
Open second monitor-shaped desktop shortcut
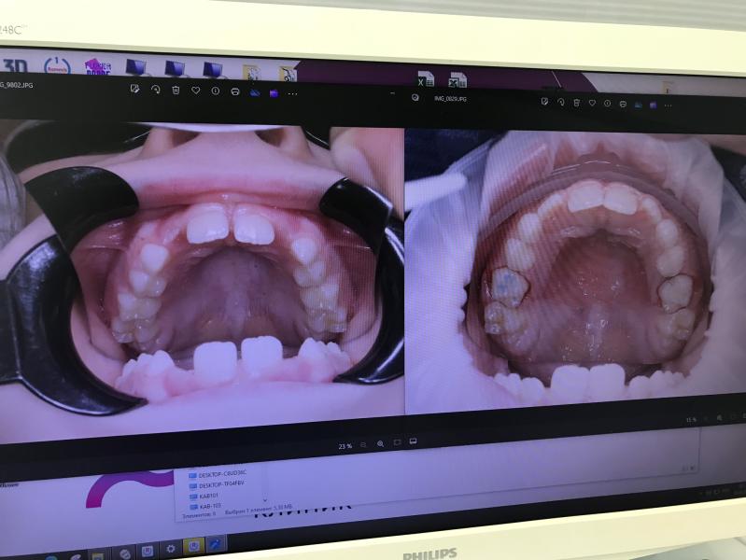click(x=176, y=69)
